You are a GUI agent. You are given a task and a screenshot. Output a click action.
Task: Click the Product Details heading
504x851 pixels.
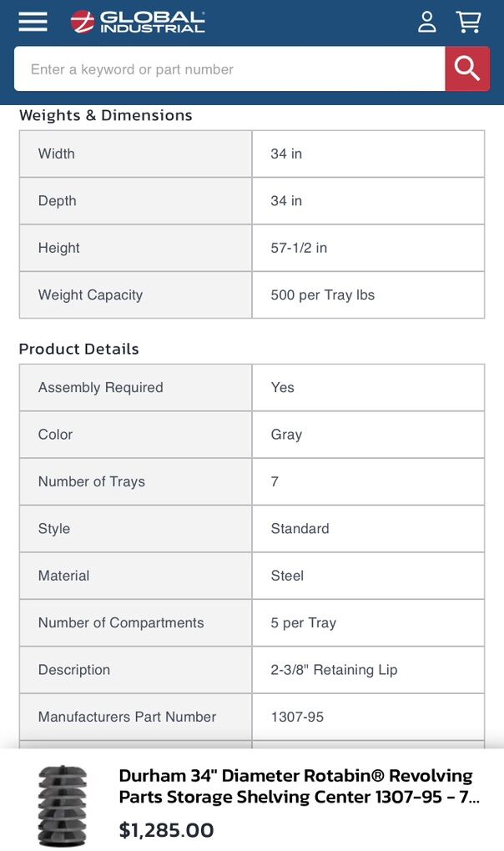79,349
